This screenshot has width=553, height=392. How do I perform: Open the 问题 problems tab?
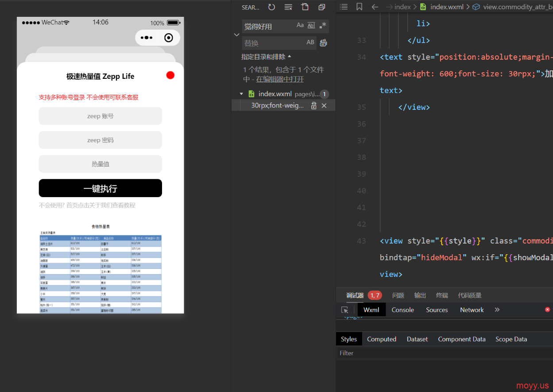click(x=398, y=295)
